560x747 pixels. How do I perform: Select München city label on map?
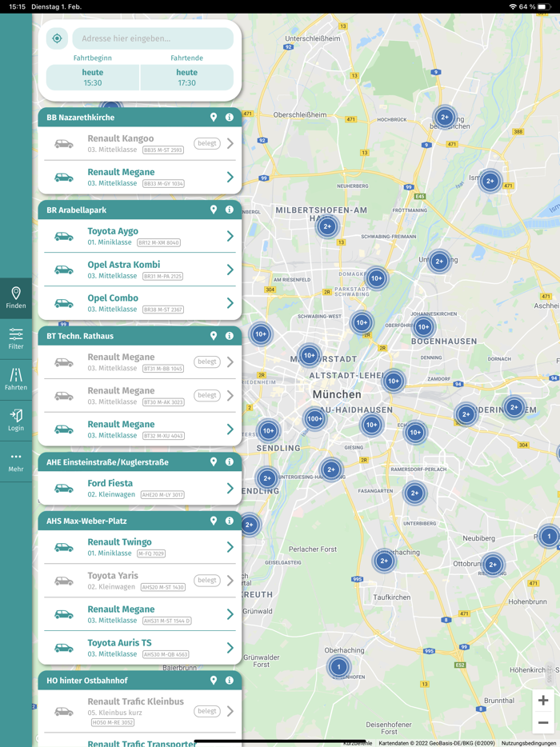pyautogui.click(x=337, y=394)
